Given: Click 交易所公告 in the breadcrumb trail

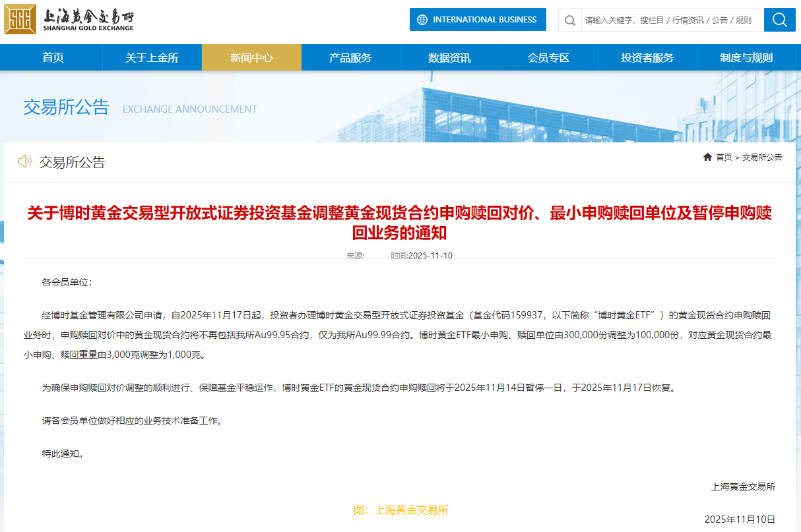Looking at the screenshot, I should 763,157.
